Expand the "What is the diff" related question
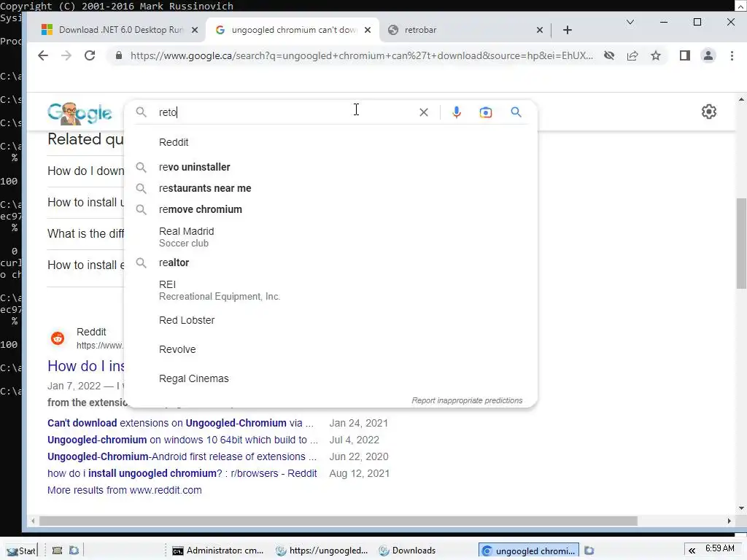This screenshot has width=747, height=560. 86,234
